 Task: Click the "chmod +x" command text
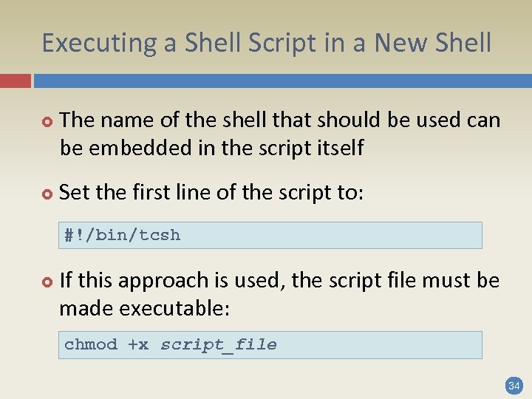(x=106, y=345)
